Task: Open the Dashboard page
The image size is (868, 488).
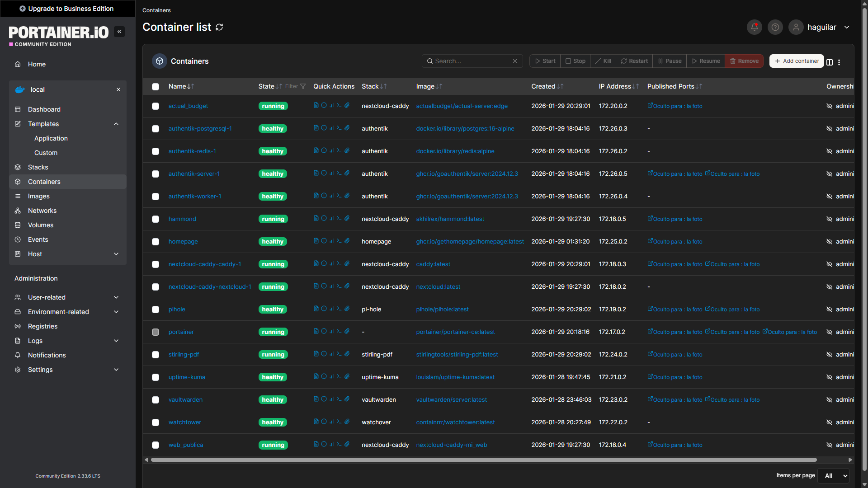Action: [68, 109]
